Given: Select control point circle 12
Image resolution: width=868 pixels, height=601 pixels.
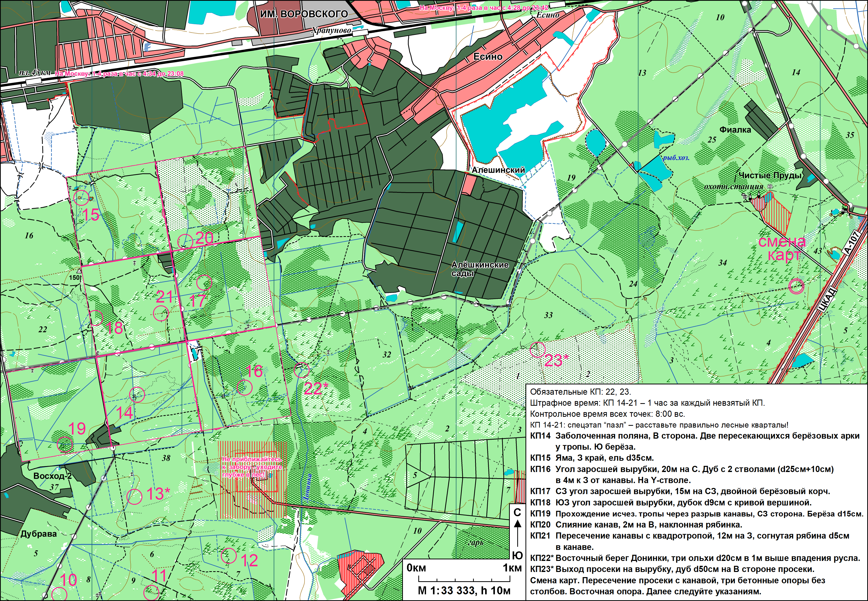Looking at the screenshot, I should tap(229, 556).
